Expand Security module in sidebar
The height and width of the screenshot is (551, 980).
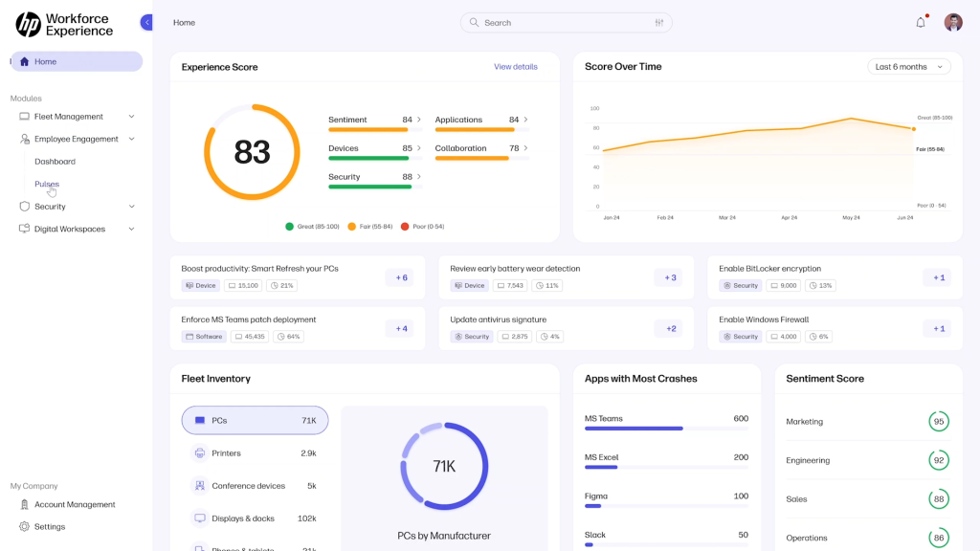click(131, 207)
